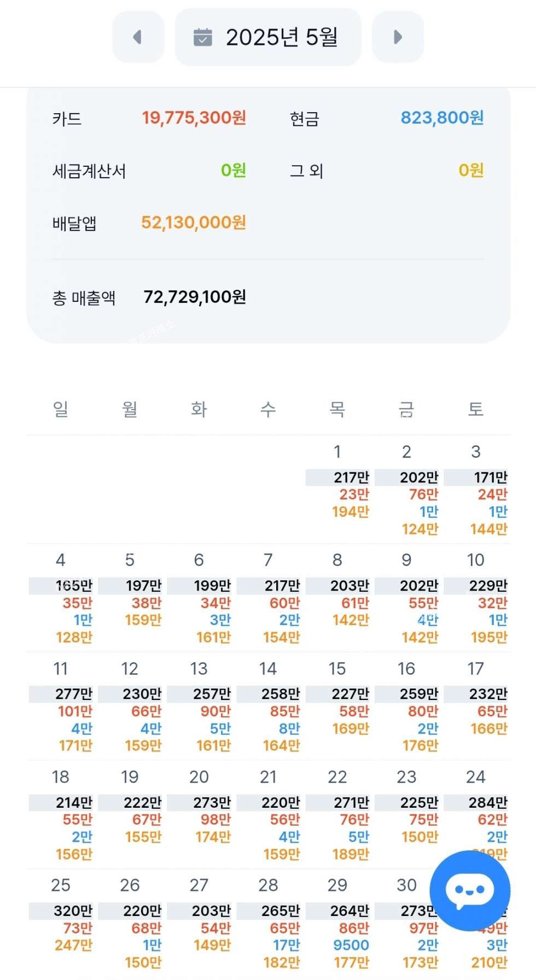Click the 배달앱 amount 52,130,000원
Viewport: 536px width, 980px height.
pos(194,223)
